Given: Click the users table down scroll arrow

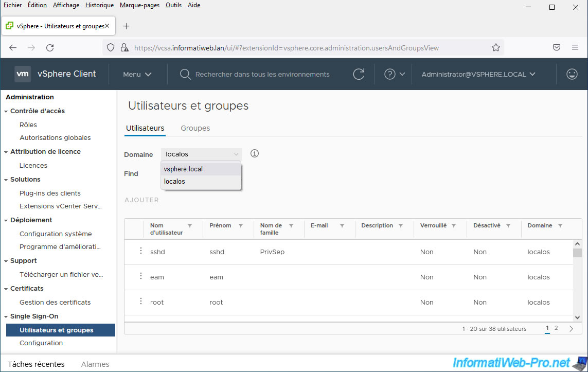Looking at the screenshot, I should pos(578,317).
